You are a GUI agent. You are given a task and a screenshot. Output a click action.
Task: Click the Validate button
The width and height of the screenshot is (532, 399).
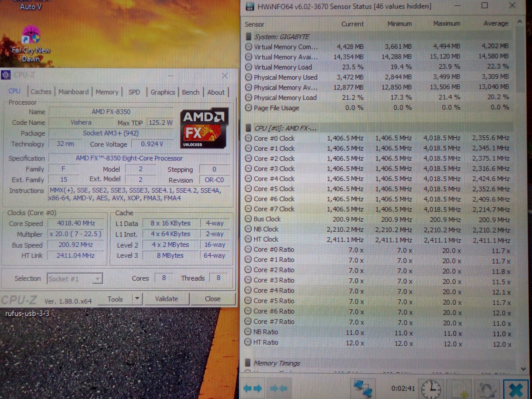coord(166,299)
